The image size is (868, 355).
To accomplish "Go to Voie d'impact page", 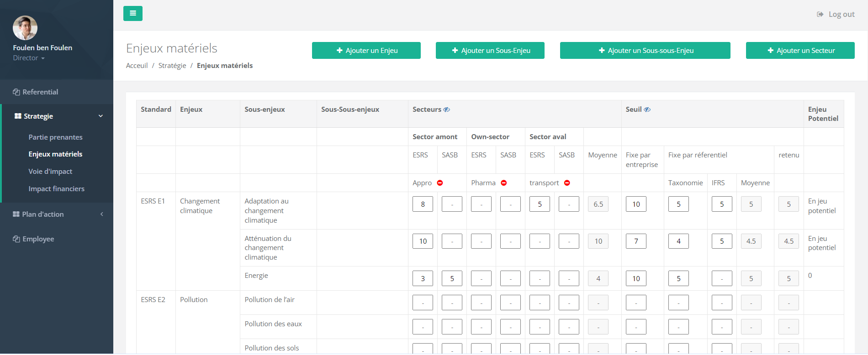I will coord(50,172).
